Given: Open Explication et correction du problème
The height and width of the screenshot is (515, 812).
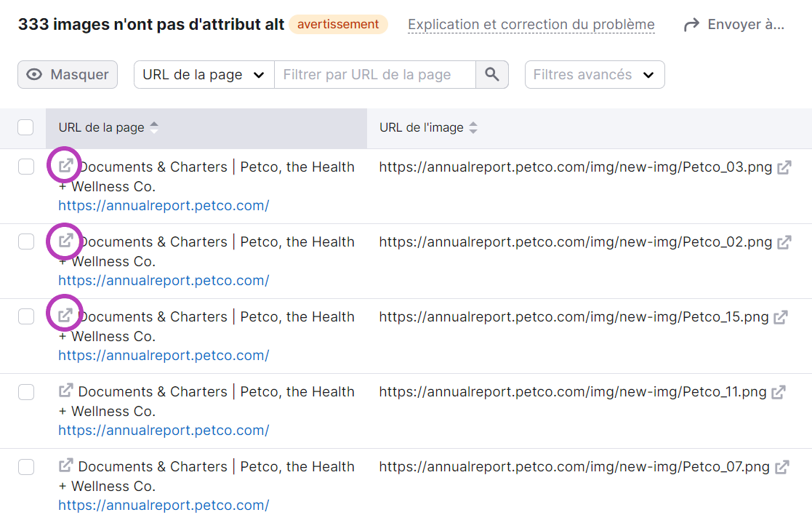Looking at the screenshot, I should click(x=531, y=23).
